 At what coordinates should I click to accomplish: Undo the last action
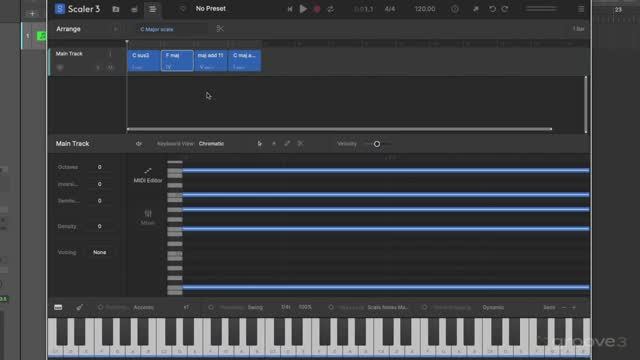492,9
